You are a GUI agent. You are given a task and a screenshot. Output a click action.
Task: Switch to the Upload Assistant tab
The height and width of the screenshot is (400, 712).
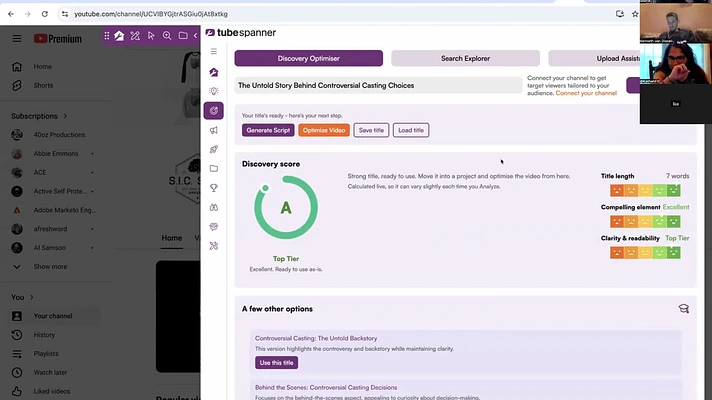(594, 58)
